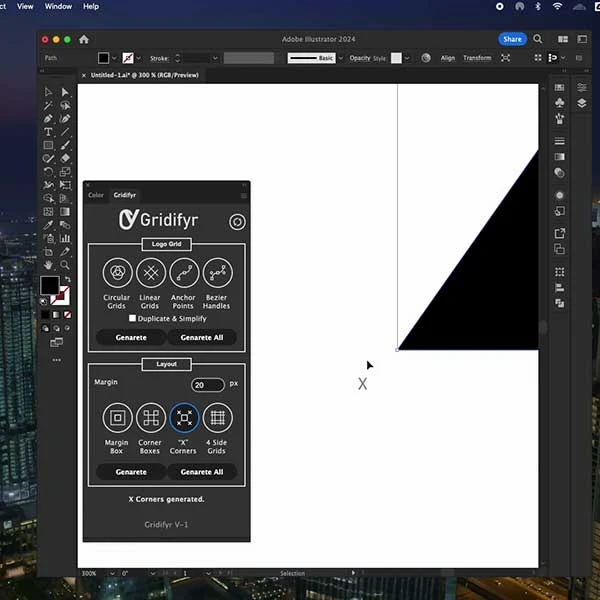Switch to the Color panel tab

pyautogui.click(x=96, y=195)
